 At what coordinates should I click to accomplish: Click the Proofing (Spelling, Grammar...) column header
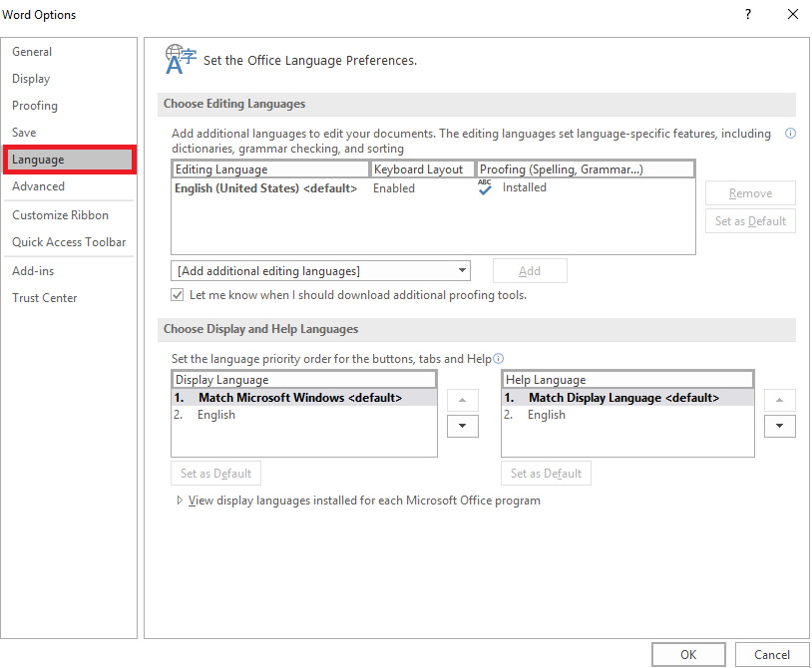[586, 169]
